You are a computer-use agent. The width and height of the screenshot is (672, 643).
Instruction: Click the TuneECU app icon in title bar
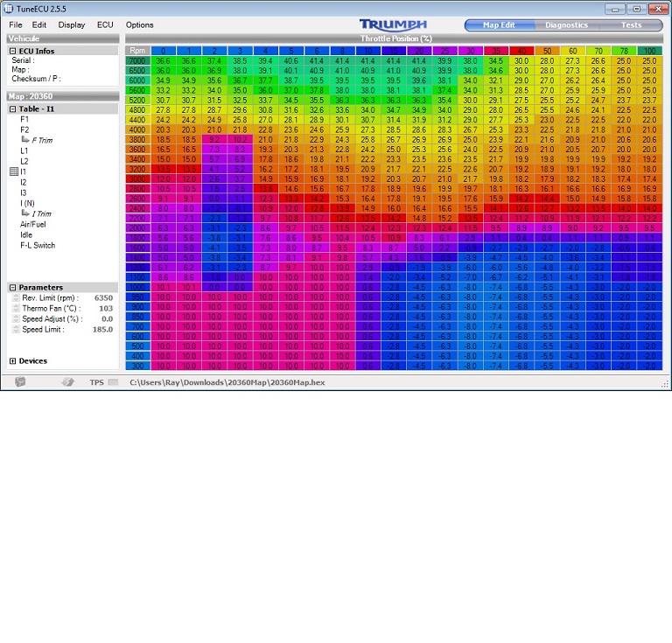(10, 9)
